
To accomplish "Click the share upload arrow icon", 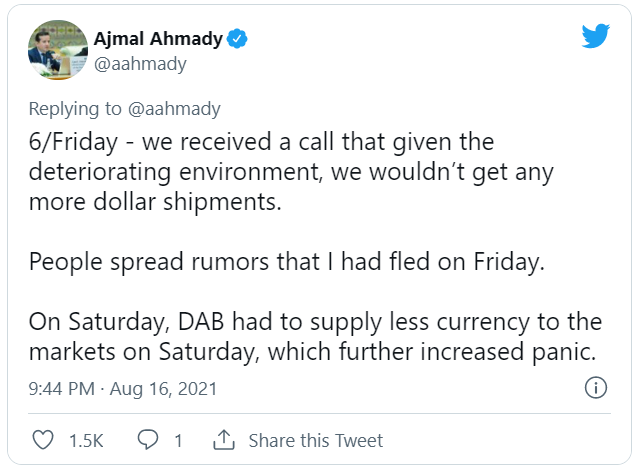I will [x=224, y=440].
